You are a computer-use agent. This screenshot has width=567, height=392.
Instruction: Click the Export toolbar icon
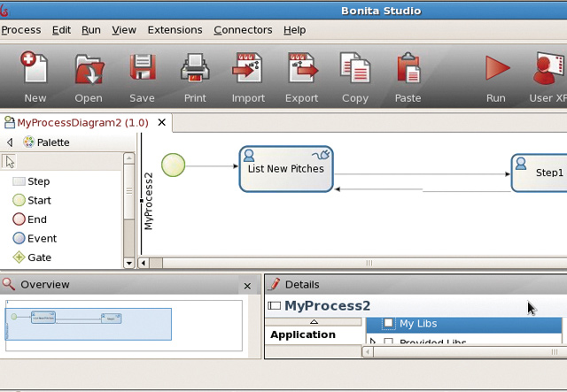click(302, 67)
